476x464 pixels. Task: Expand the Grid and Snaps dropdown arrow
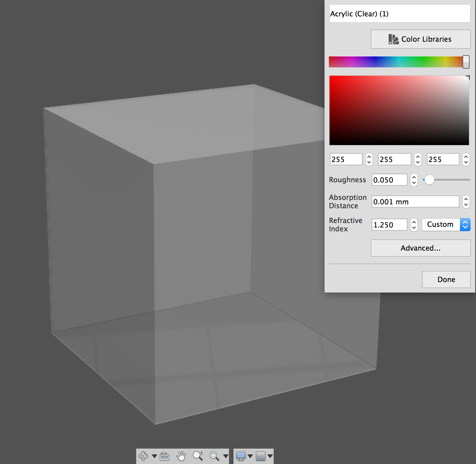pyautogui.click(x=270, y=456)
